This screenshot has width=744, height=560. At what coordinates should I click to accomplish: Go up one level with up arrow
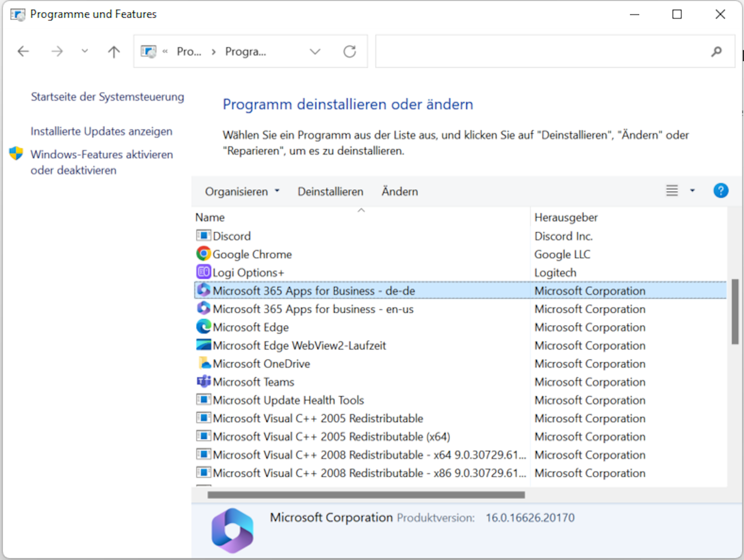pos(114,51)
